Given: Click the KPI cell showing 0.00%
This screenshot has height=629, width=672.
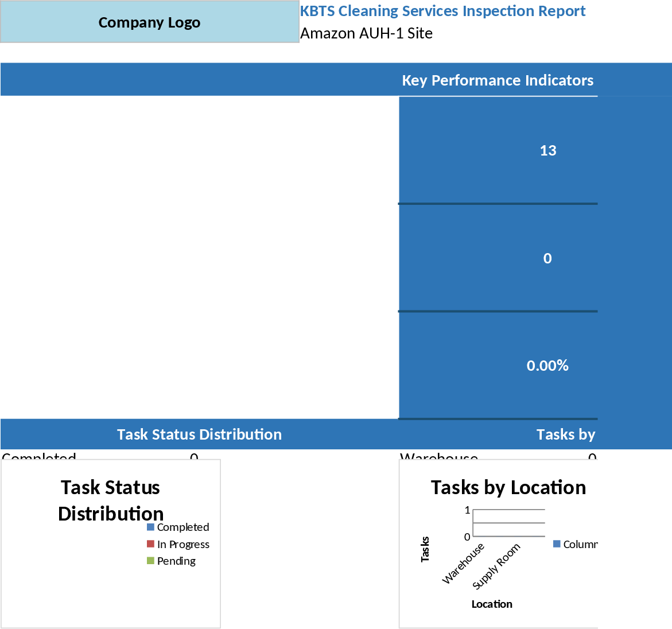Looking at the screenshot, I should pos(547,365).
